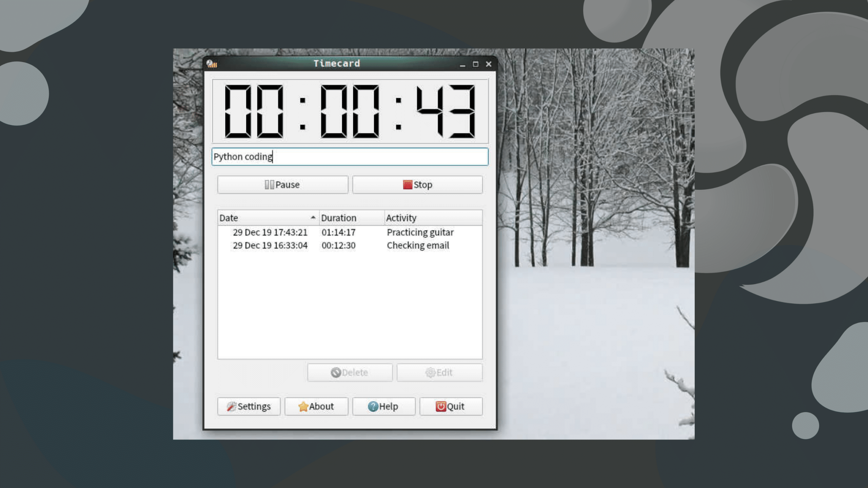Open the About dialog
868x488 pixels.
(316, 406)
